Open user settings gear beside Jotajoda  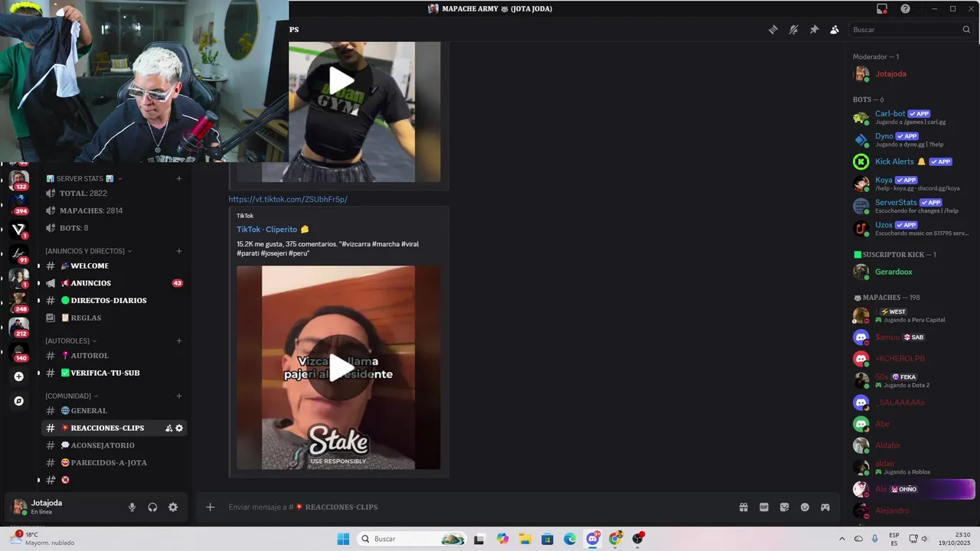pos(173,507)
